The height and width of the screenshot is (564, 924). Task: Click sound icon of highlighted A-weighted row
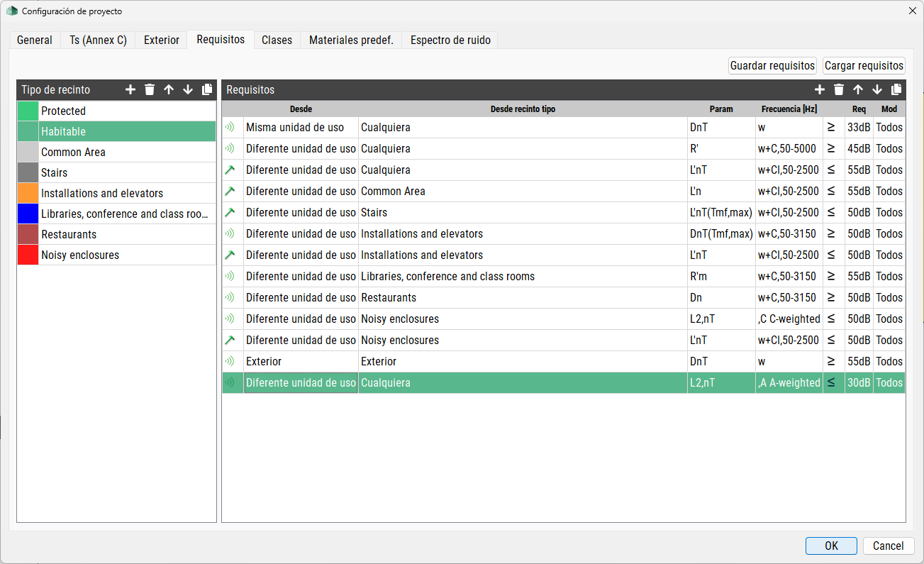230,383
